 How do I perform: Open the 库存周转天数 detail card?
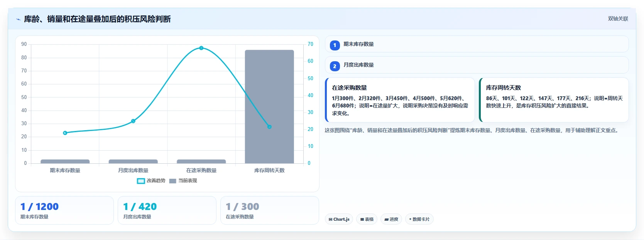point(554,100)
